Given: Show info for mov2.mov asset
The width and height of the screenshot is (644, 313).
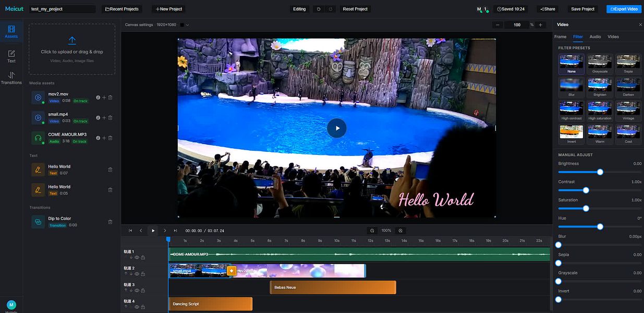Looking at the screenshot, I should 98,98.
